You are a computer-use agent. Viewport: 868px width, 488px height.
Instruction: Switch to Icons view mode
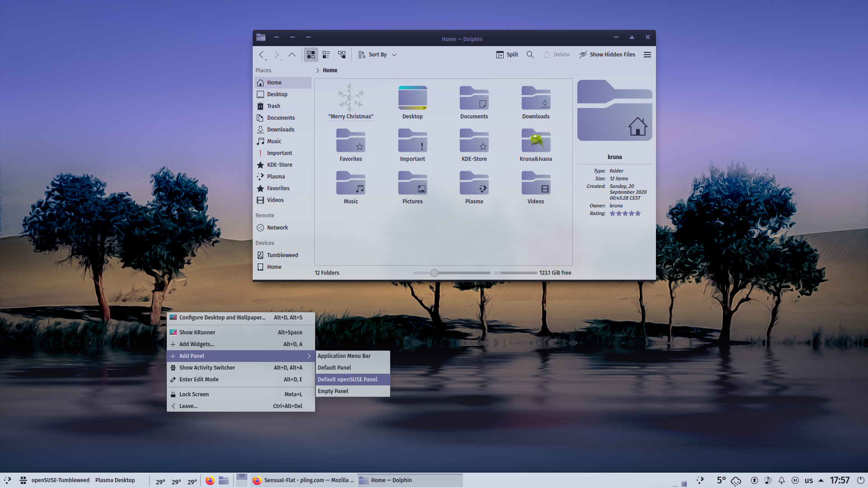[x=311, y=55]
